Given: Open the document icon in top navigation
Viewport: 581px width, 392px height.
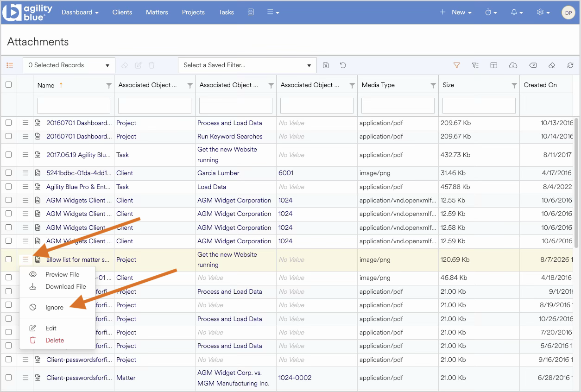Looking at the screenshot, I should coord(251,12).
